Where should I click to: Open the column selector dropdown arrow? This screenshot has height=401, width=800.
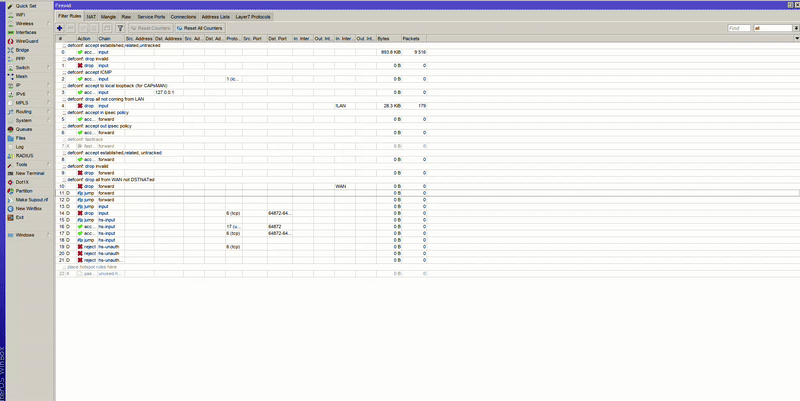point(797,38)
